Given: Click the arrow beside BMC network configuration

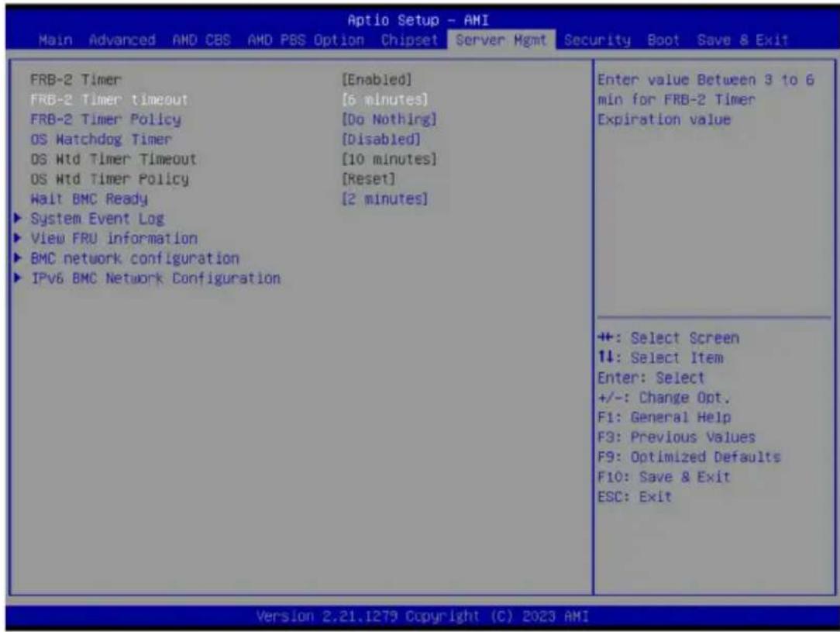Looking at the screenshot, I should tap(19, 257).
